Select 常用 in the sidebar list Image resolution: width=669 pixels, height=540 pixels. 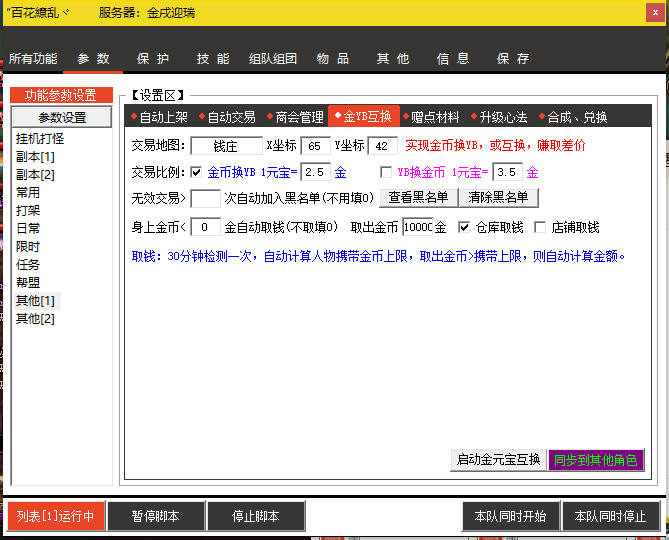[x=28, y=192]
